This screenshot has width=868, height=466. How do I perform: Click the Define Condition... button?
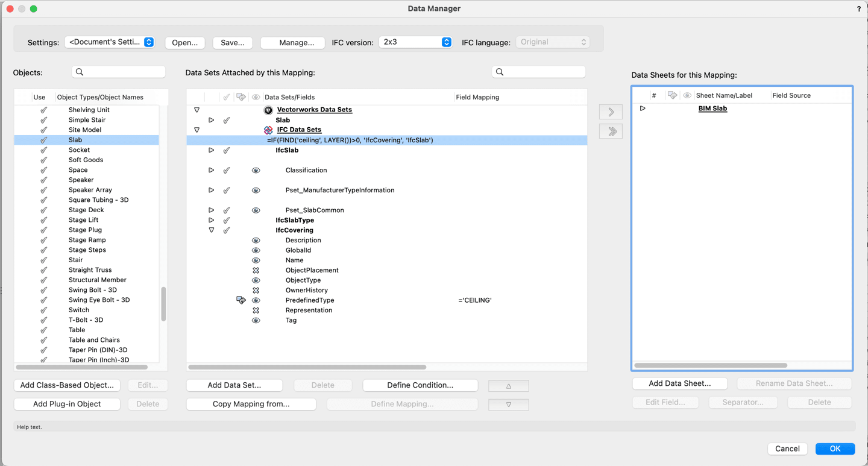pos(420,385)
